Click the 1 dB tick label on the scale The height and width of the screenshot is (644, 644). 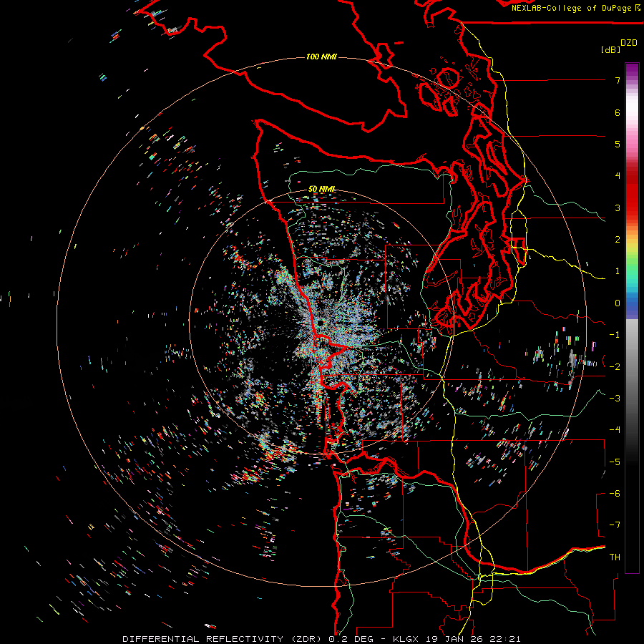(618, 271)
